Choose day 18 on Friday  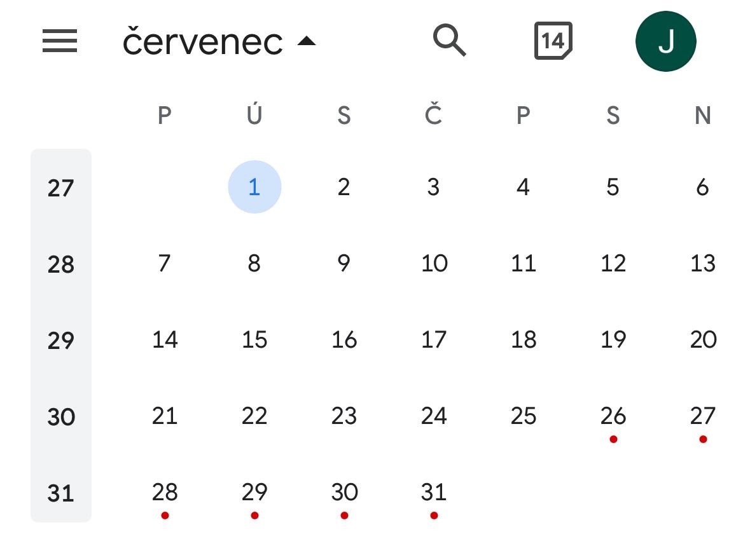tap(524, 339)
